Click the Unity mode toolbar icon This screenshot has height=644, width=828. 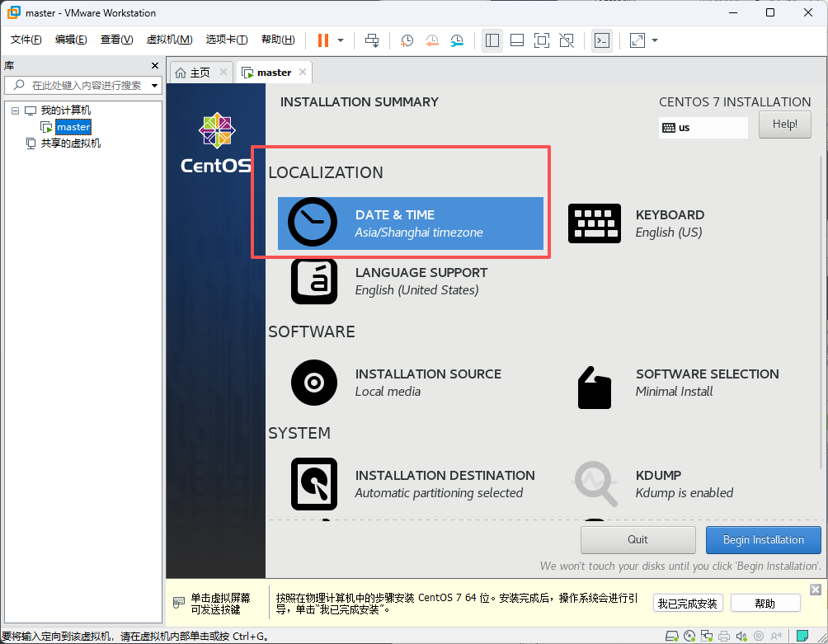pyautogui.click(x=567, y=40)
